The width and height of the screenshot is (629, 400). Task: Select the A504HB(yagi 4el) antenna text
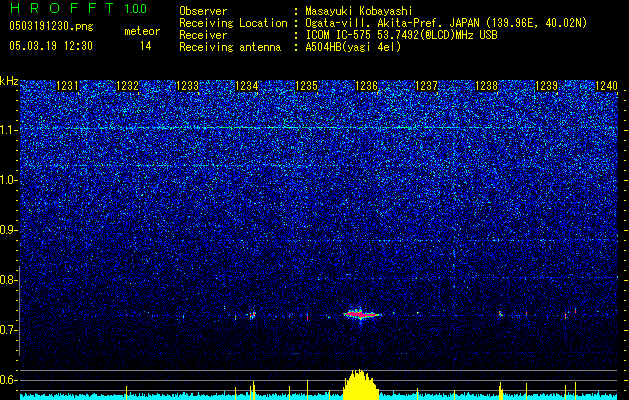[x=353, y=48]
